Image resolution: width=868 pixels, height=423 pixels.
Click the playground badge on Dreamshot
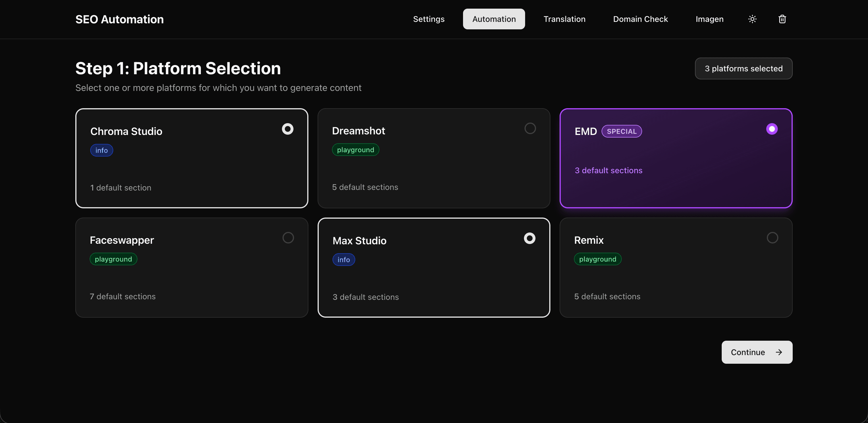tap(356, 149)
